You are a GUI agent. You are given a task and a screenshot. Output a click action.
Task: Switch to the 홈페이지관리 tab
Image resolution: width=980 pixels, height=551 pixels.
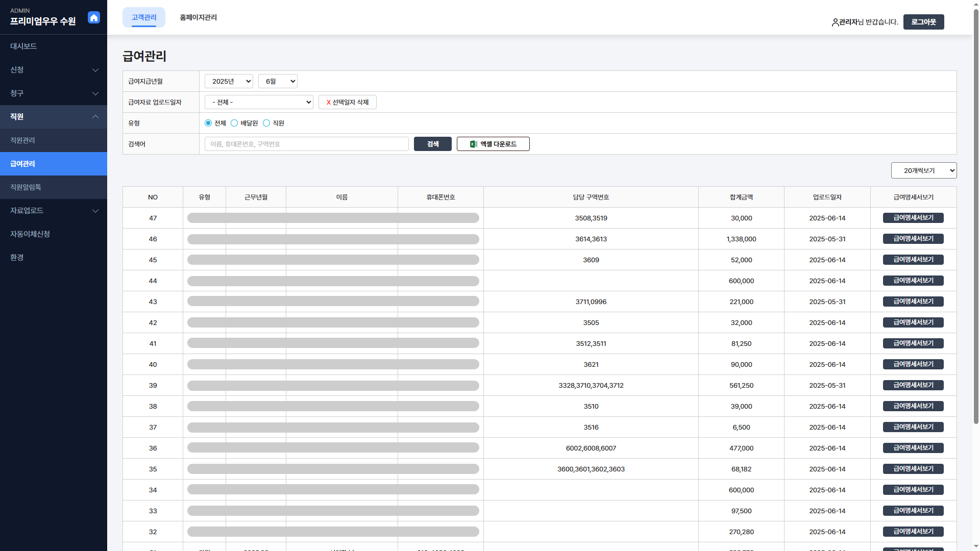point(198,17)
